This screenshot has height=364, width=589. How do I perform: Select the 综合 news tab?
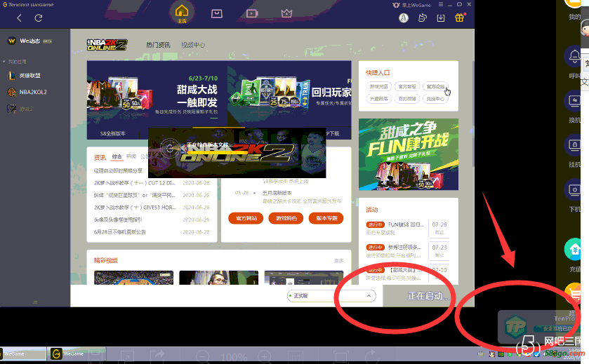click(x=117, y=156)
